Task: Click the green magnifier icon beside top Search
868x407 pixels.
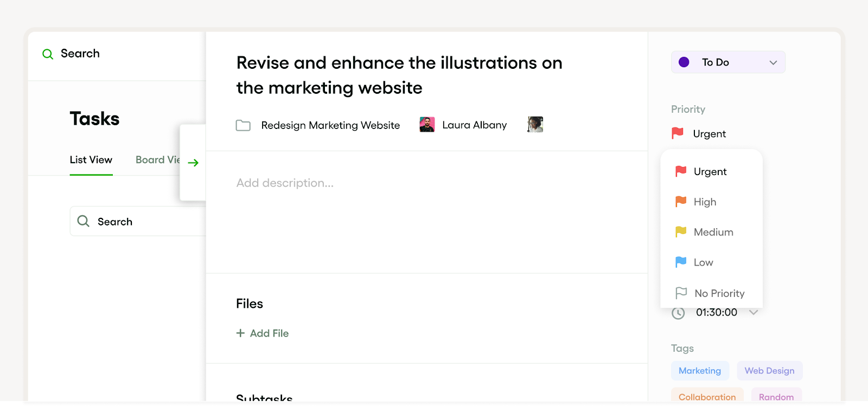Action: pos(48,54)
